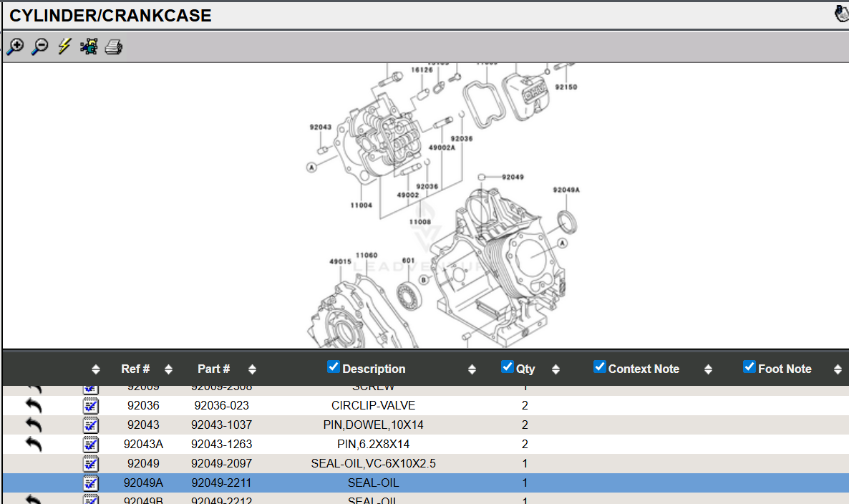Click the Ref # column header
849x504 pixels.
tap(135, 369)
